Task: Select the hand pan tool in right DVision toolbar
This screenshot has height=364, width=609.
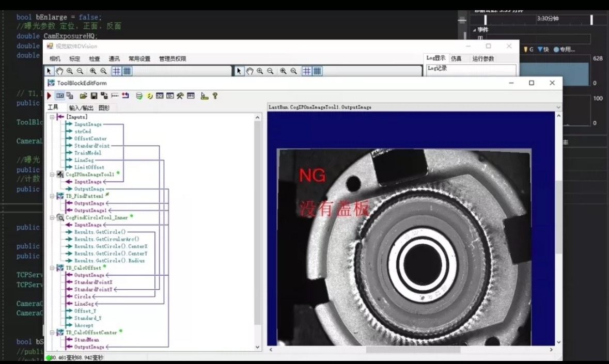Action: [249, 71]
